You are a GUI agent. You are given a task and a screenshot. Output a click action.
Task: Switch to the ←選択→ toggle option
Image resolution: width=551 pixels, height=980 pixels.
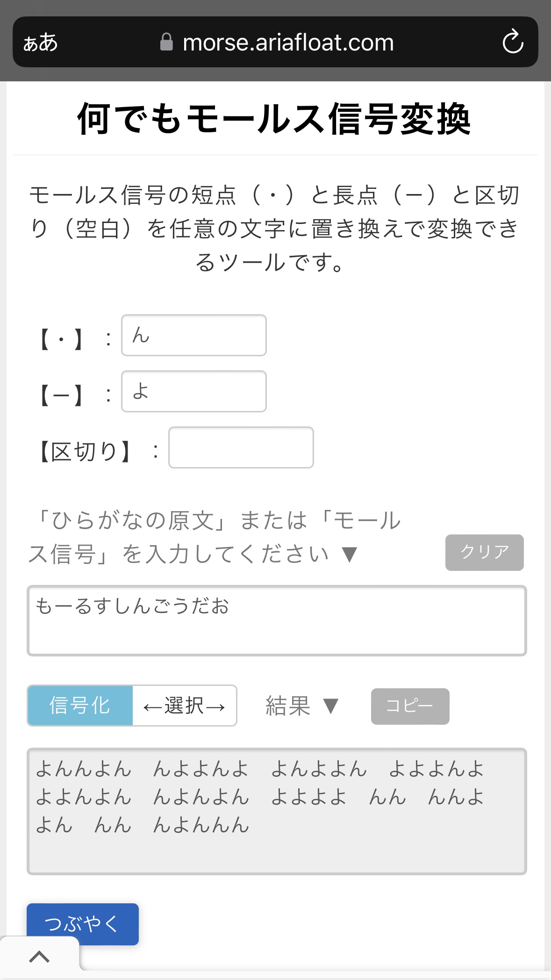tap(184, 706)
